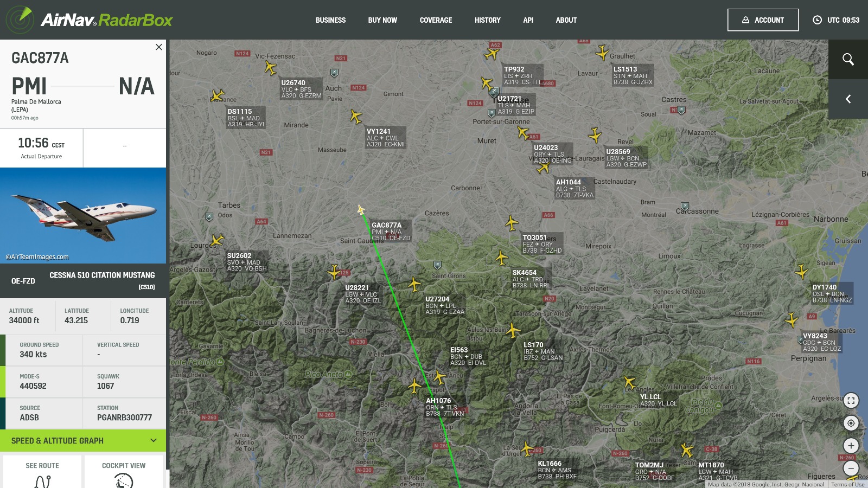
Task: Click the Castres airport marker
Action: click(682, 110)
